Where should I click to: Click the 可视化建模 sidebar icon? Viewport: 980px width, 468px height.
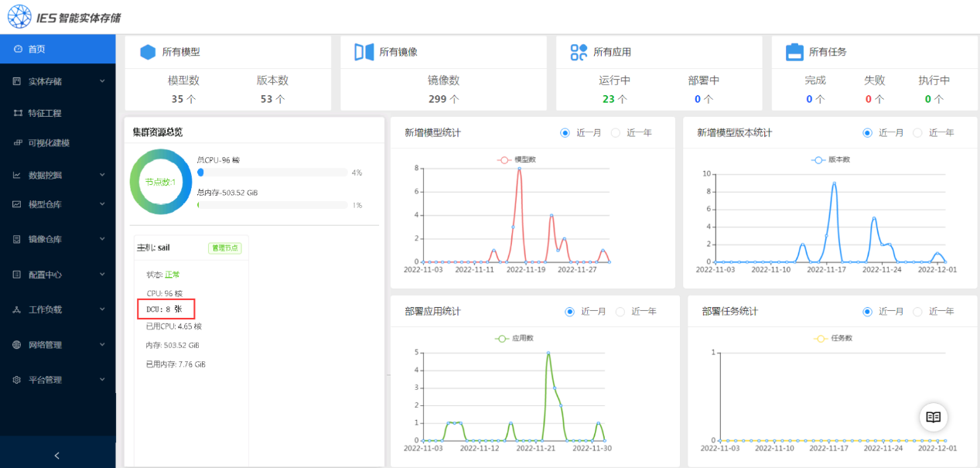coord(18,143)
